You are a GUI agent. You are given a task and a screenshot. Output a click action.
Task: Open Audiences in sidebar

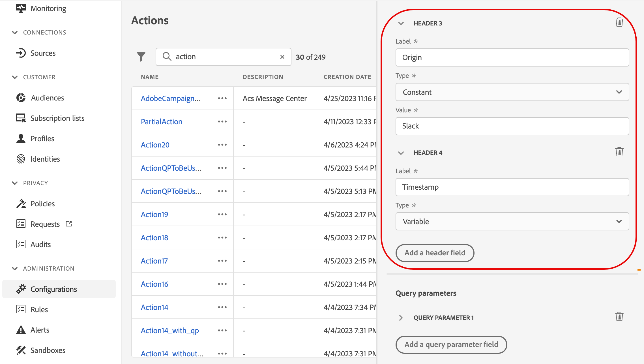47,98
